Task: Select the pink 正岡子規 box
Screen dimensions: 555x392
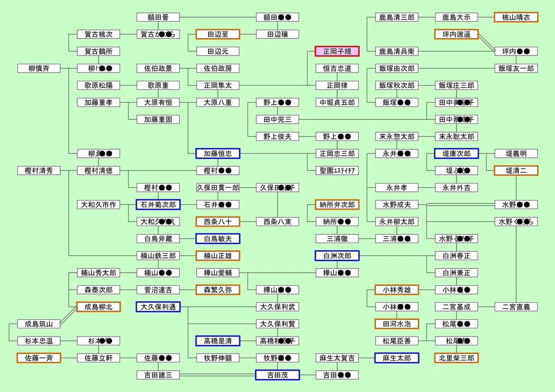Action: (x=337, y=51)
